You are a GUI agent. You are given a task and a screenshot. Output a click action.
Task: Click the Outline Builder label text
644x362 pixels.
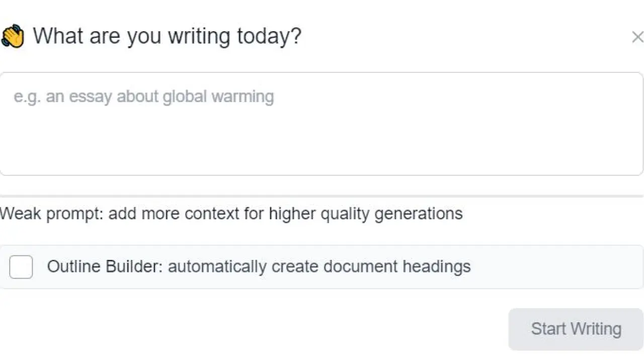(104, 266)
